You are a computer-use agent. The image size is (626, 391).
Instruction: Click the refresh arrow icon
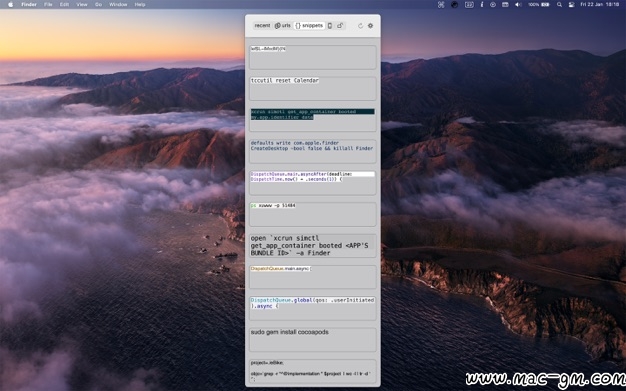[x=360, y=26]
